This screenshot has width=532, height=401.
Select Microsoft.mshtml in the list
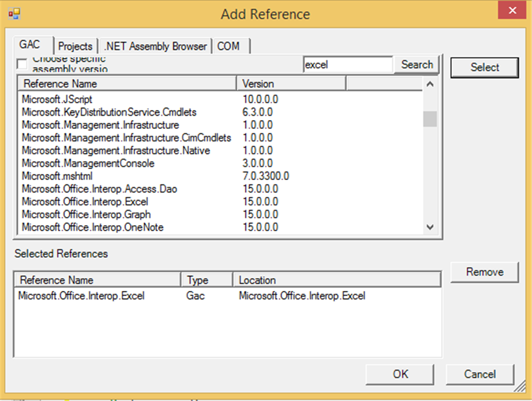[x=57, y=176]
